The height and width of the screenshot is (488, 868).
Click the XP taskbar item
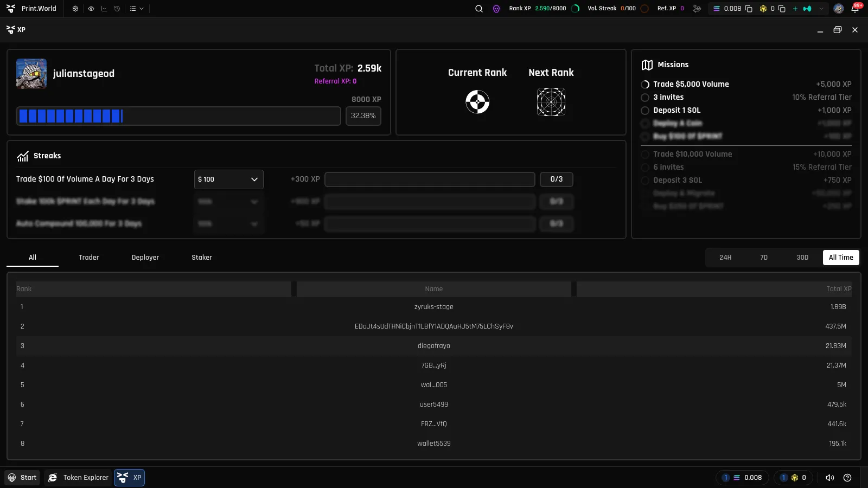pos(129,478)
